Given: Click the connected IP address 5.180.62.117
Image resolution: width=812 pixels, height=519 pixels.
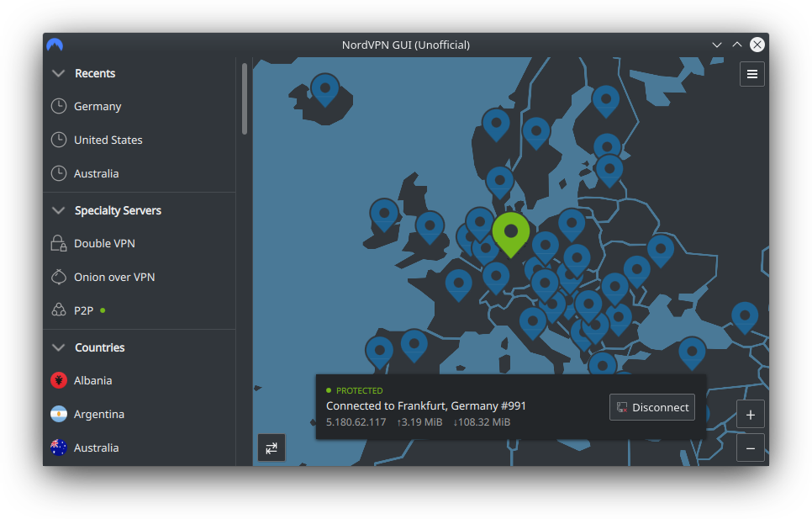Looking at the screenshot, I should [x=356, y=422].
